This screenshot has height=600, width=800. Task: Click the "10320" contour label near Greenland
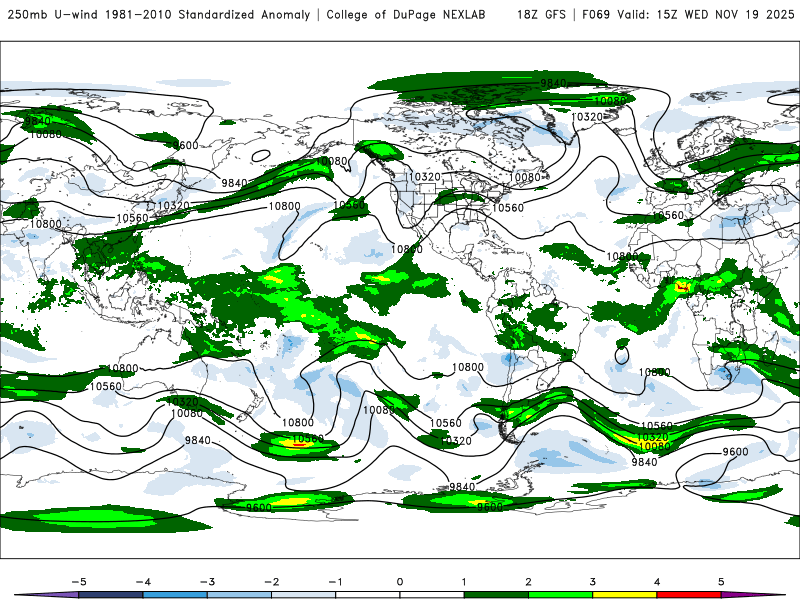point(587,117)
